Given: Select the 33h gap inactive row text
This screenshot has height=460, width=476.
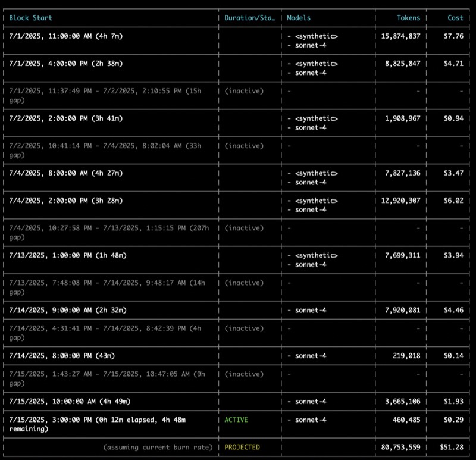Looking at the screenshot, I should pyautogui.click(x=105, y=151).
